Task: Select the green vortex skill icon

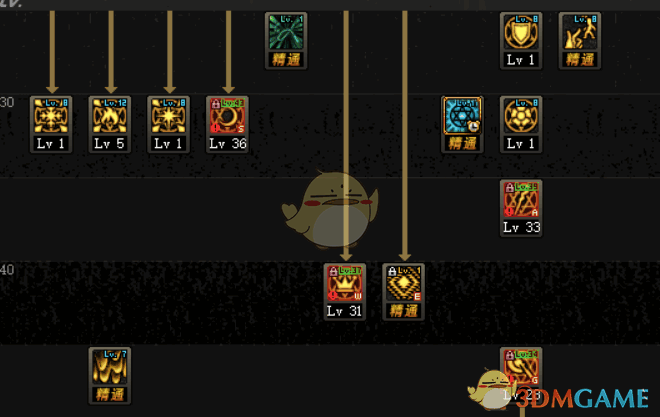Action: pyautogui.click(x=286, y=32)
